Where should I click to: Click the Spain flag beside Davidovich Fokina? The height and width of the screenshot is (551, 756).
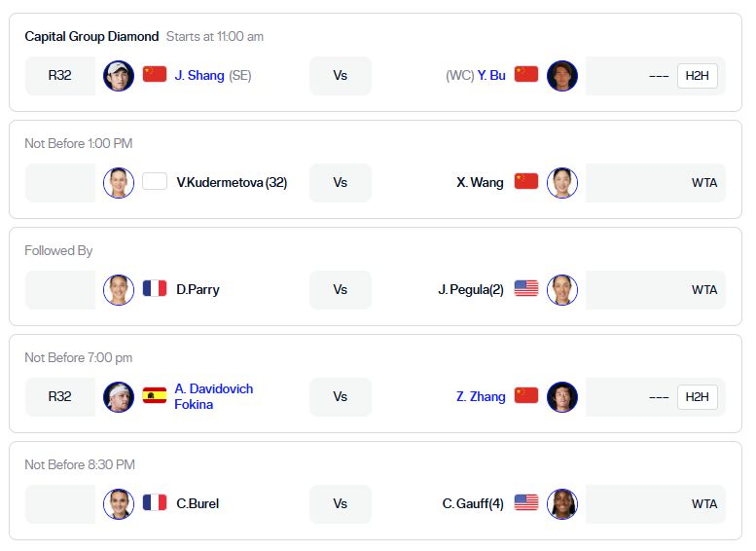point(155,396)
